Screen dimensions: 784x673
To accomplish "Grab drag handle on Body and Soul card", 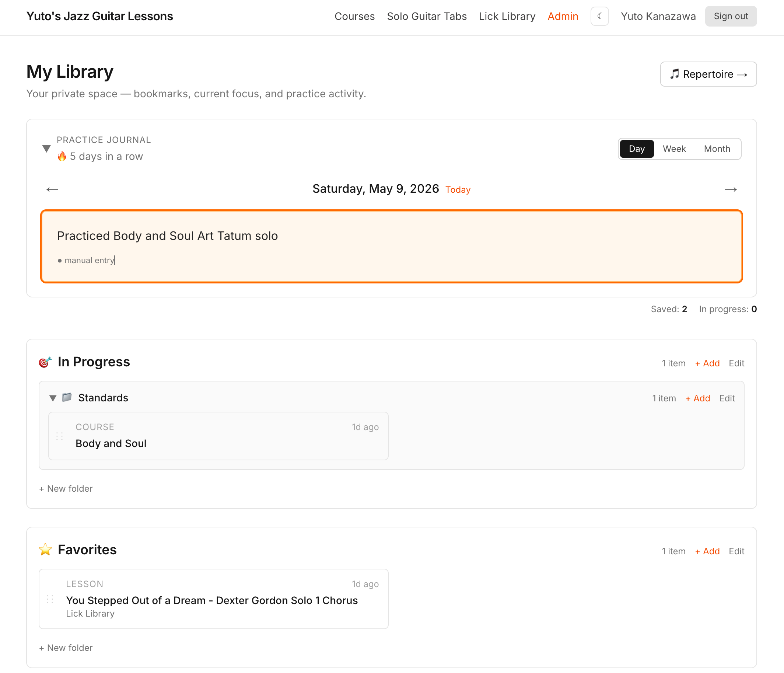I will pyautogui.click(x=59, y=436).
